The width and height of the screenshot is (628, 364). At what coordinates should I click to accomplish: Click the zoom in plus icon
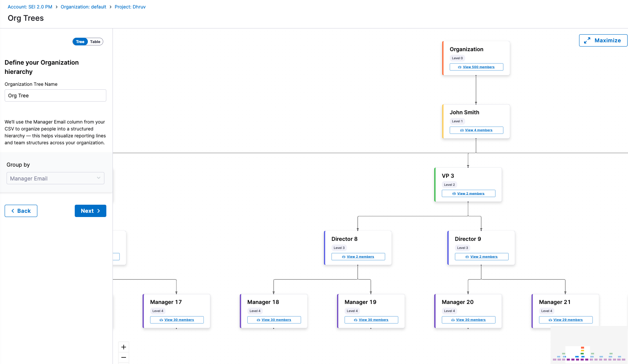tap(124, 347)
